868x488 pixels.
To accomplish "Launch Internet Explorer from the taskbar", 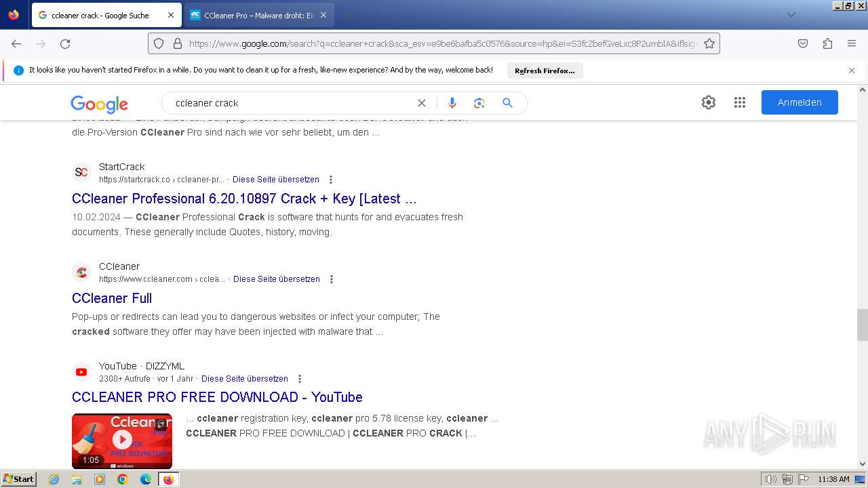I will (x=54, y=479).
